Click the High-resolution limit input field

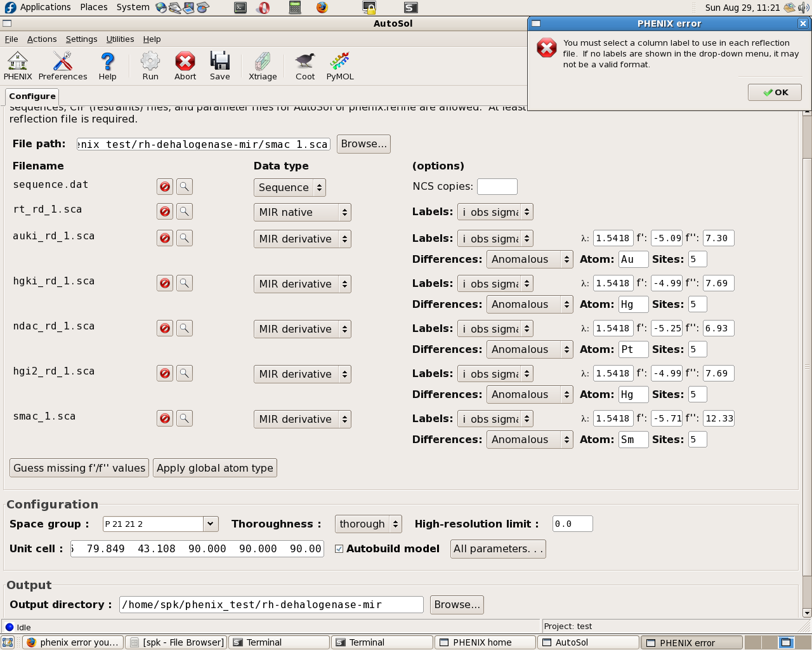pos(572,524)
